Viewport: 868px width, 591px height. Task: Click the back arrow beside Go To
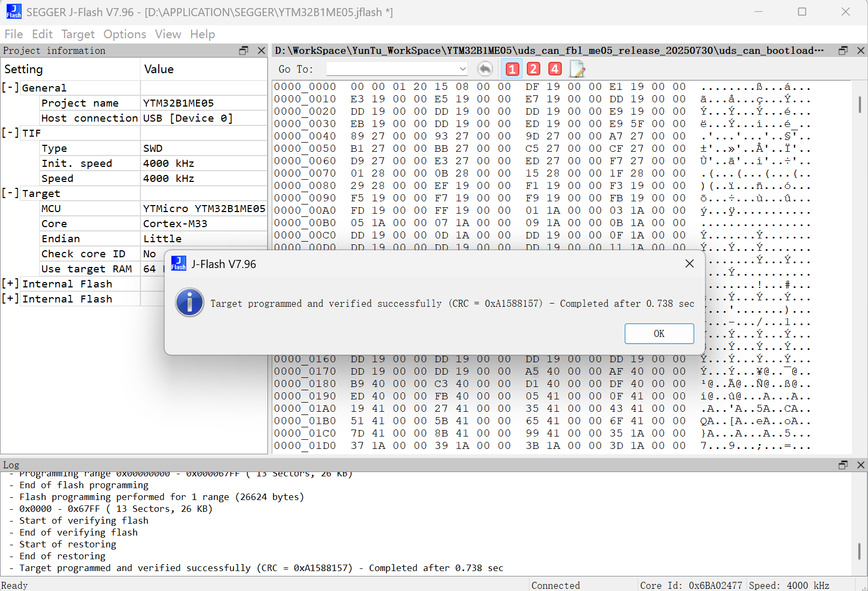[x=485, y=69]
